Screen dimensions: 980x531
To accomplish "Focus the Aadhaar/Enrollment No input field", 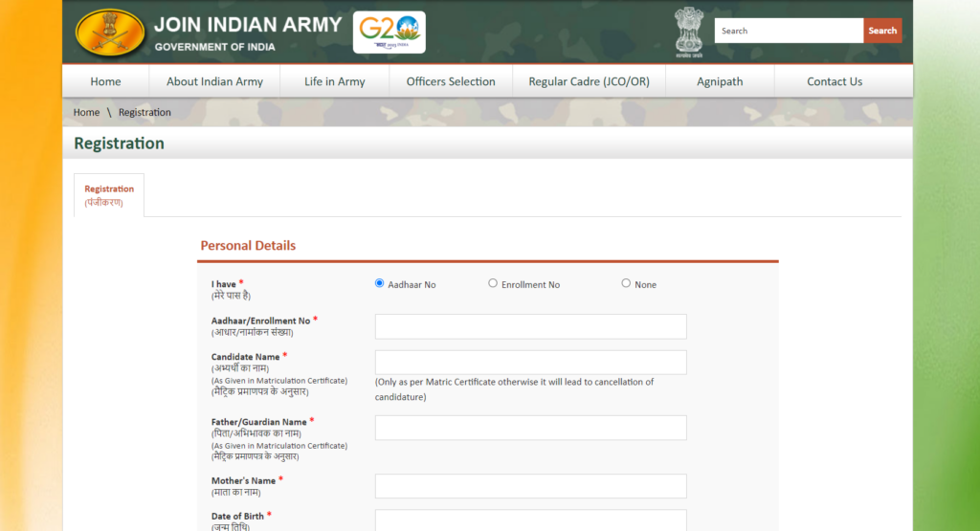I will [530, 326].
